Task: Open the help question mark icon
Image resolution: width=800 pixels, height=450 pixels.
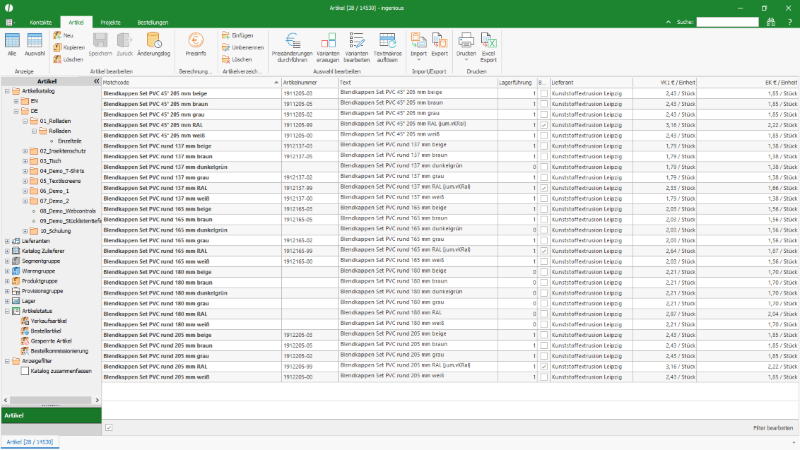Action: tap(790, 22)
